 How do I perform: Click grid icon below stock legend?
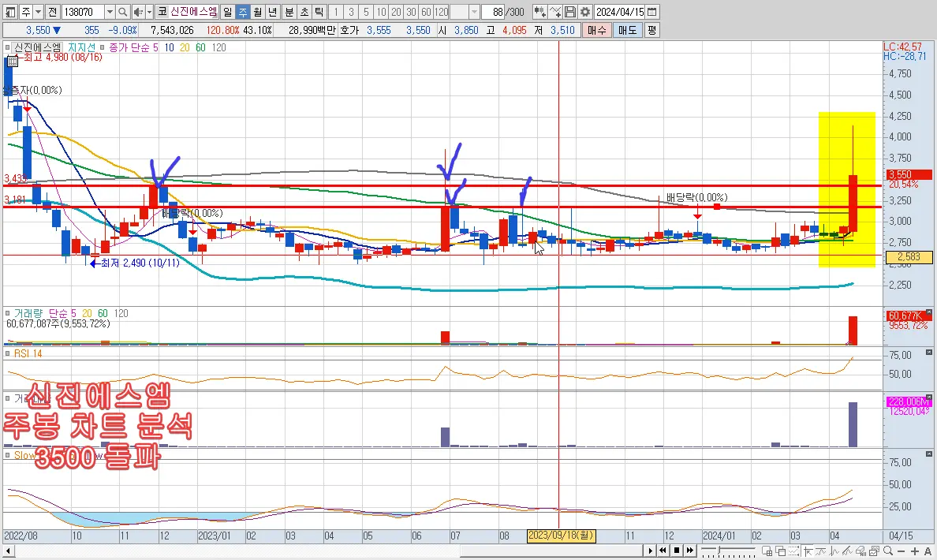coord(12,61)
